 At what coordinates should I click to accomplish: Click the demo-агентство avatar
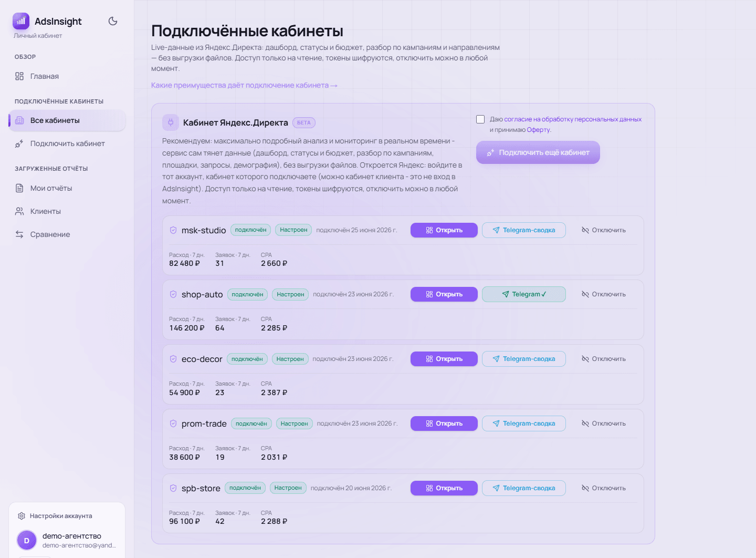coord(27,540)
